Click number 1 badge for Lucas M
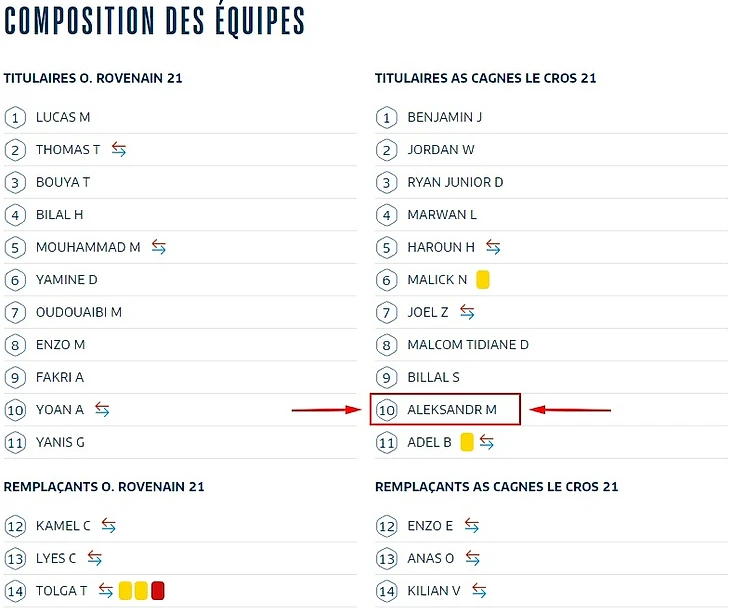 coord(15,118)
